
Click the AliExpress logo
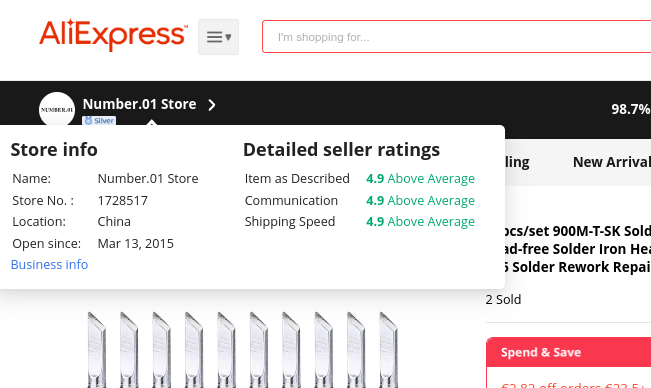pos(113,35)
